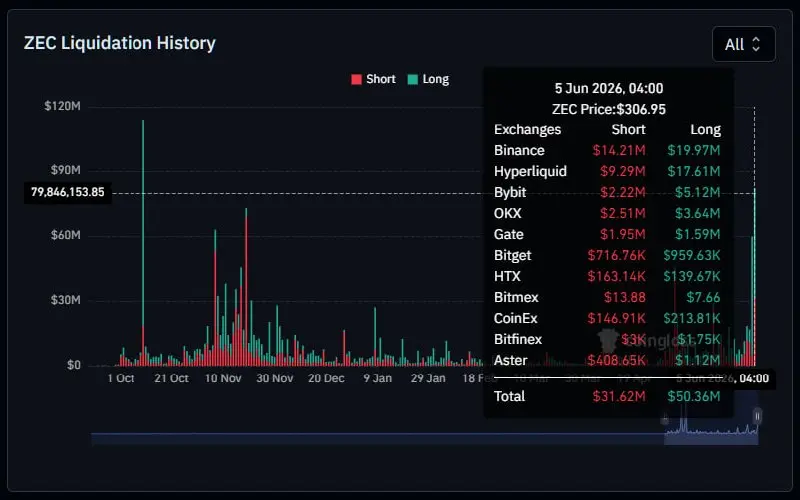Click HTX short value $163.14K

[x=616, y=276]
